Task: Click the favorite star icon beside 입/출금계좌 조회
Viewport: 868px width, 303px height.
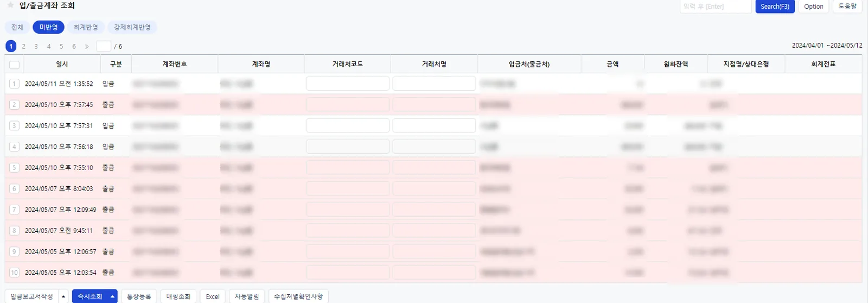Action: tap(10, 5)
